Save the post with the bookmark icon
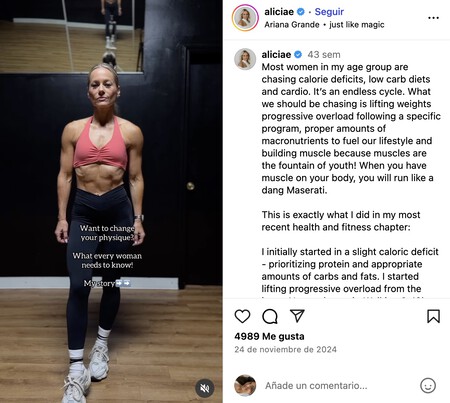Viewport: 450px width, 403px height. [433, 316]
